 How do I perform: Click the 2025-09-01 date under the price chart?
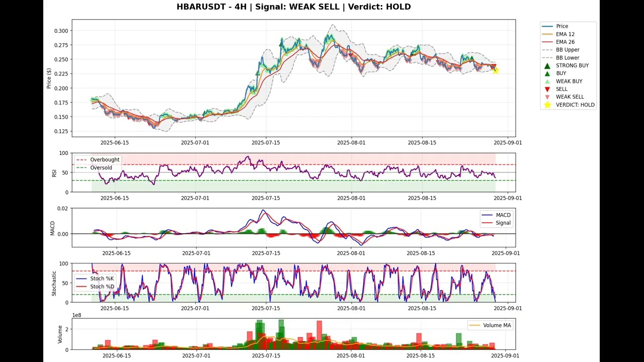pyautogui.click(x=508, y=143)
